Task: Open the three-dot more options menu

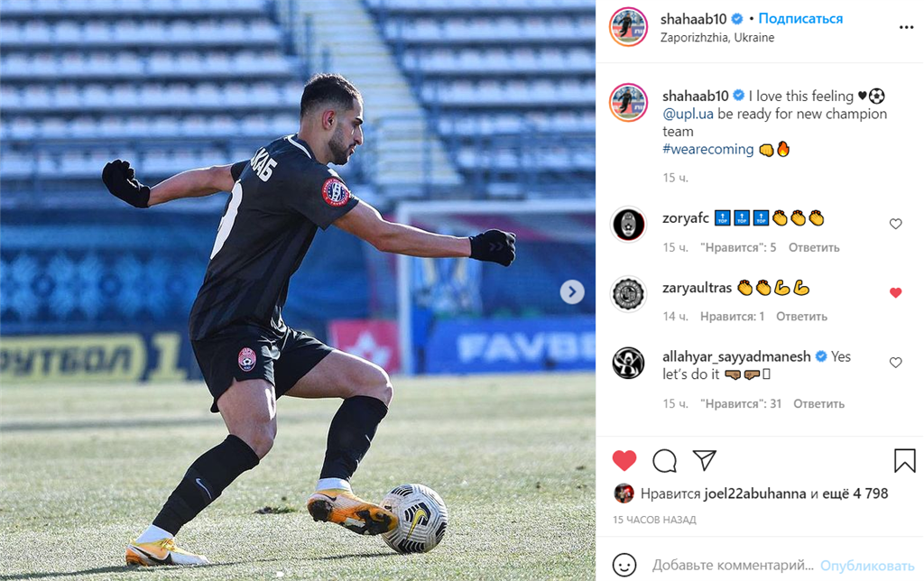Action: pos(906,28)
